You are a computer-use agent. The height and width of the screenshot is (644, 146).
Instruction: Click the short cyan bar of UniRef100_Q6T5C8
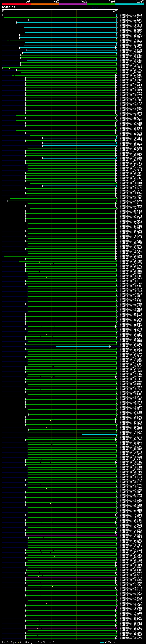pyautogui.click(x=83, y=347)
